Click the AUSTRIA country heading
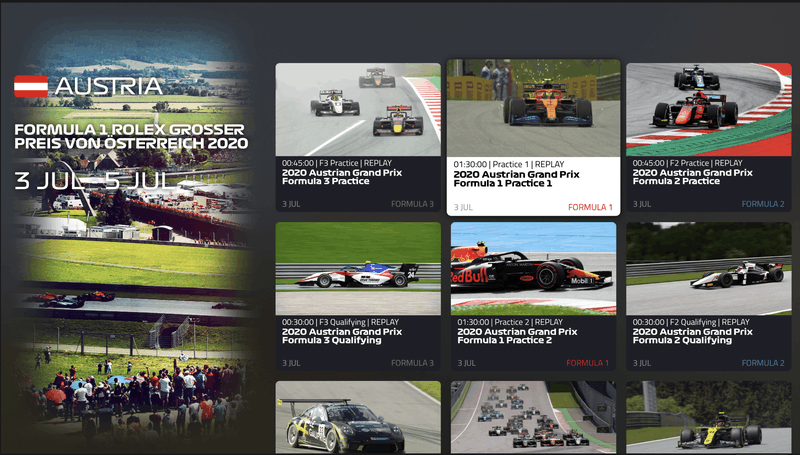Screen dimensions: 800x455 coord(109,86)
